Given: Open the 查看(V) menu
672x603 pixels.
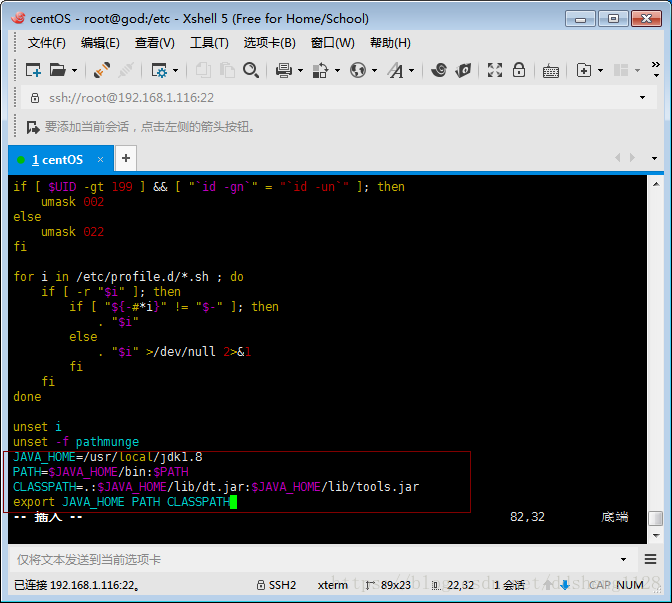Looking at the screenshot, I should pyautogui.click(x=155, y=43).
